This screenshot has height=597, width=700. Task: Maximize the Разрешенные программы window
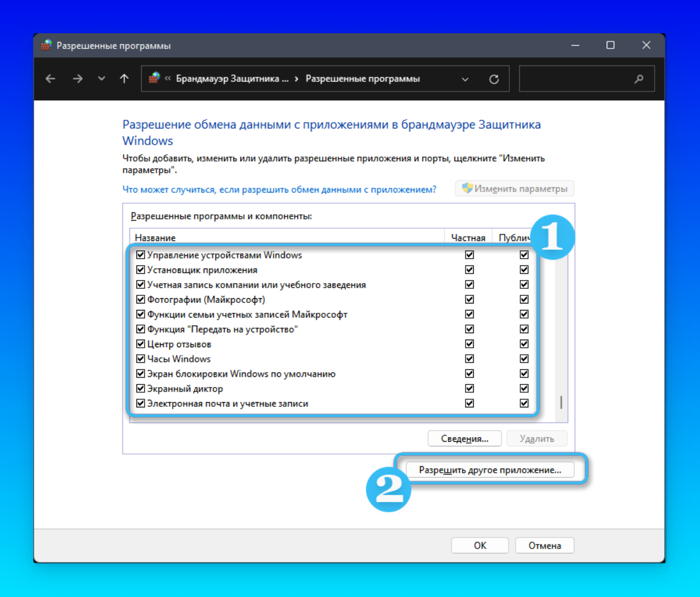point(610,46)
